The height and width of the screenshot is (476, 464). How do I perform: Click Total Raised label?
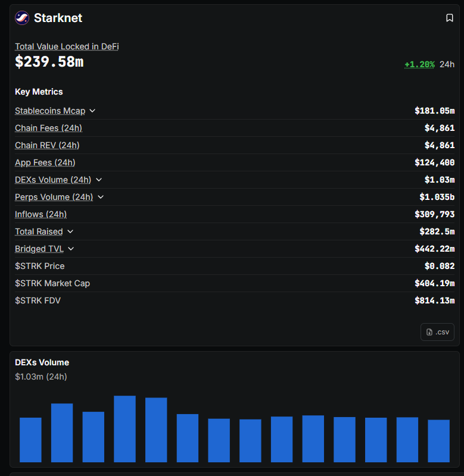point(39,231)
